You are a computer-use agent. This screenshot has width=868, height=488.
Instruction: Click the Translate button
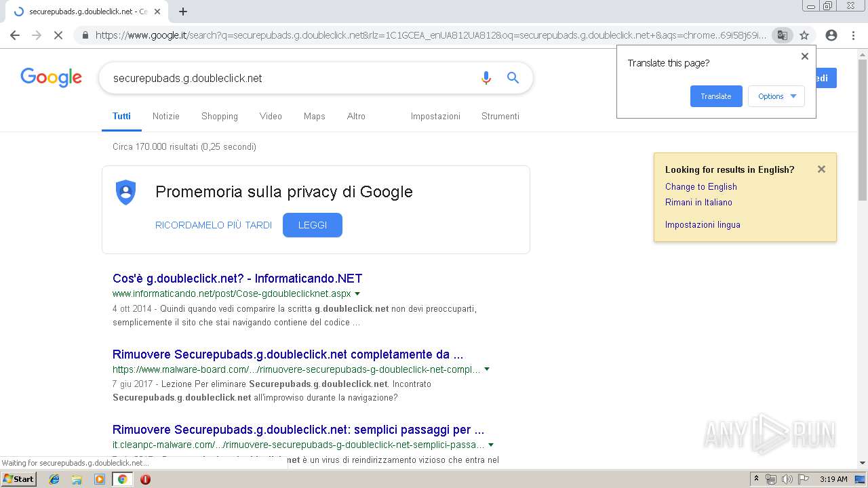[716, 96]
